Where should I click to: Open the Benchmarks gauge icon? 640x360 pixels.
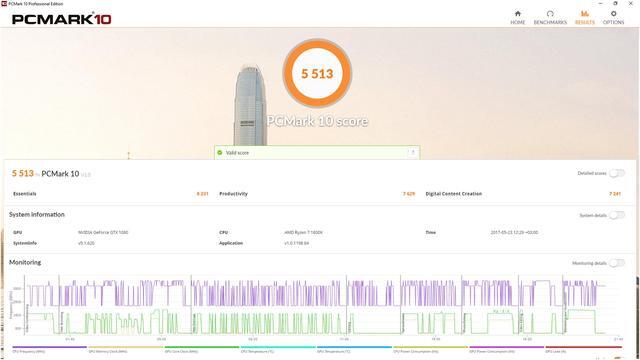pyautogui.click(x=550, y=14)
